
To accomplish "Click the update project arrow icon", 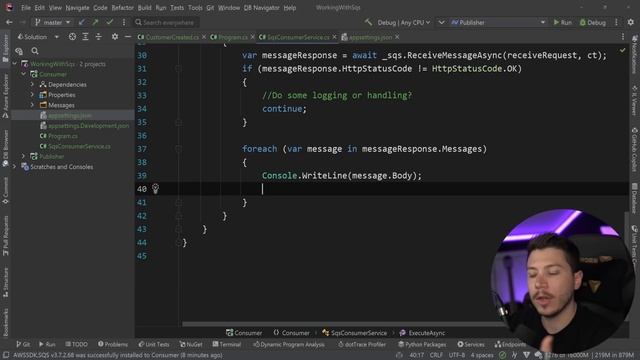I will pos(82,22).
